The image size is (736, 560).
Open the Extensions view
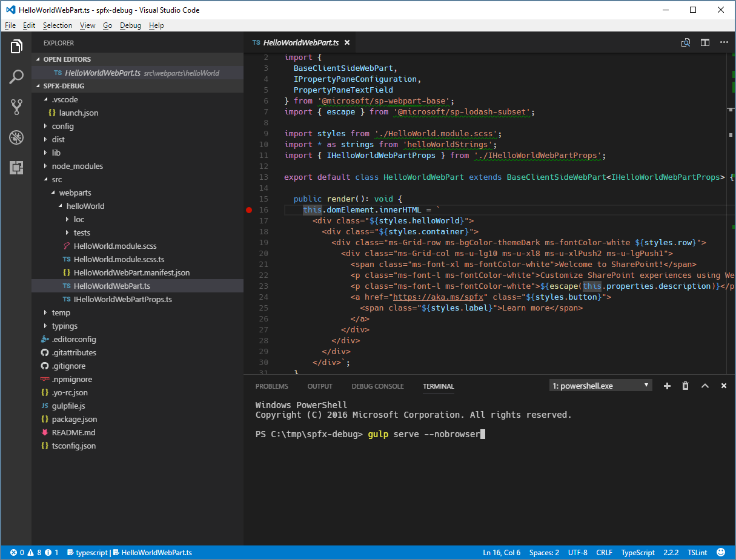(x=16, y=168)
